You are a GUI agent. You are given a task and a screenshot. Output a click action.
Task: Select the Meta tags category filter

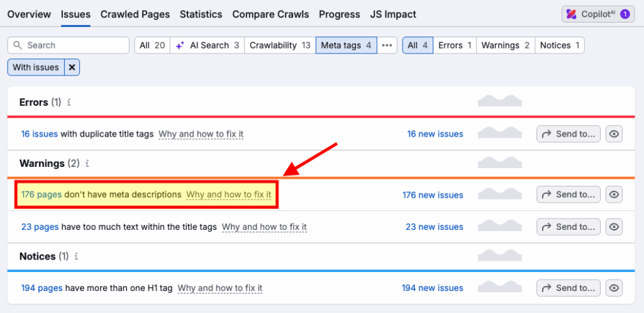[x=347, y=45]
